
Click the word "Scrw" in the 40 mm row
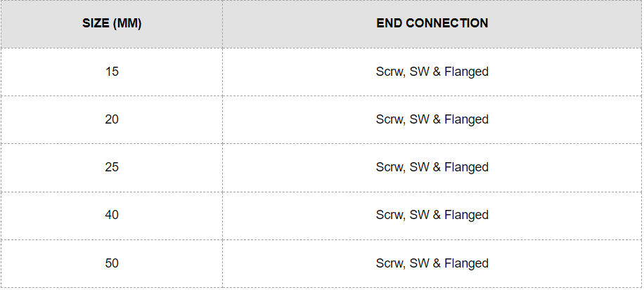click(x=389, y=215)
